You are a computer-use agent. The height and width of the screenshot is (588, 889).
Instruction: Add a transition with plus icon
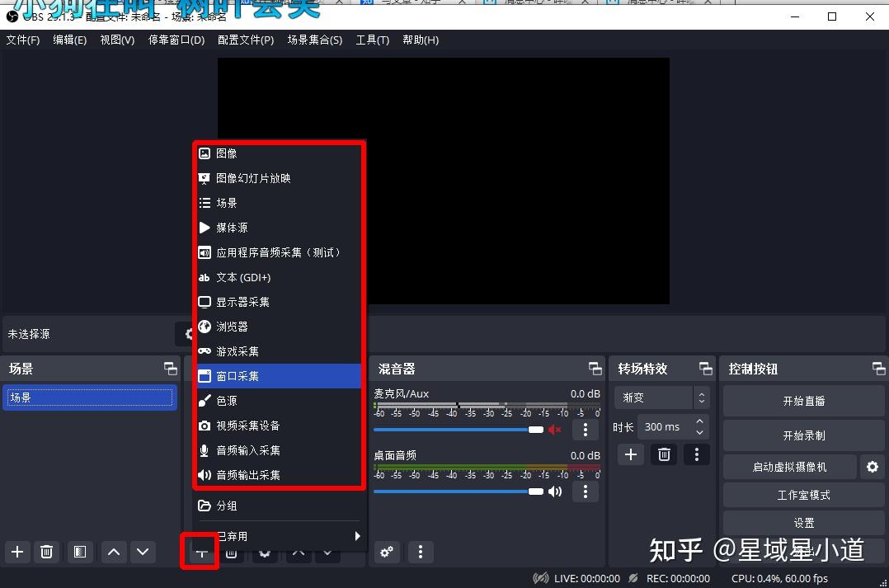pyautogui.click(x=630, y=454)
